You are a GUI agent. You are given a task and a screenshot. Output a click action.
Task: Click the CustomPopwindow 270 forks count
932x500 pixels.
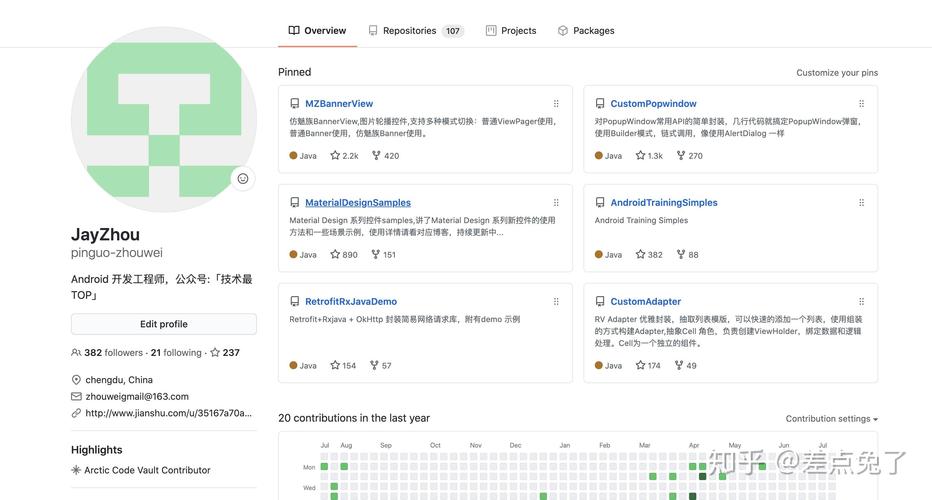[x=689, y=156]
